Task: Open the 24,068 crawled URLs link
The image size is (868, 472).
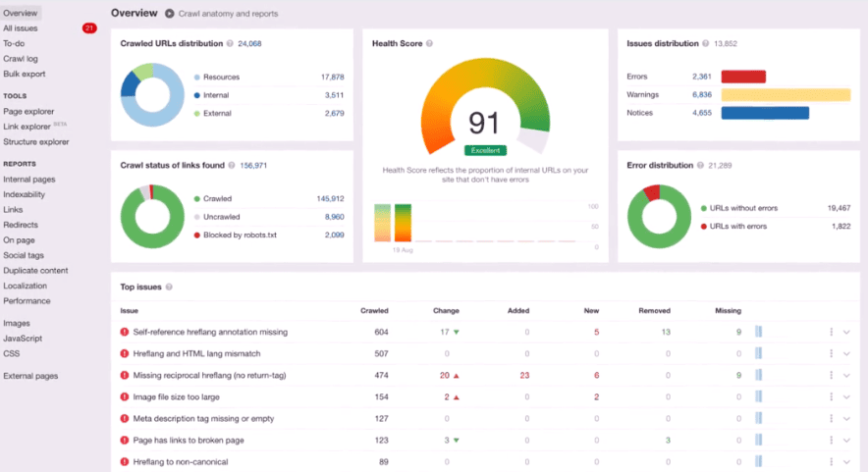Action: (249, 44)
